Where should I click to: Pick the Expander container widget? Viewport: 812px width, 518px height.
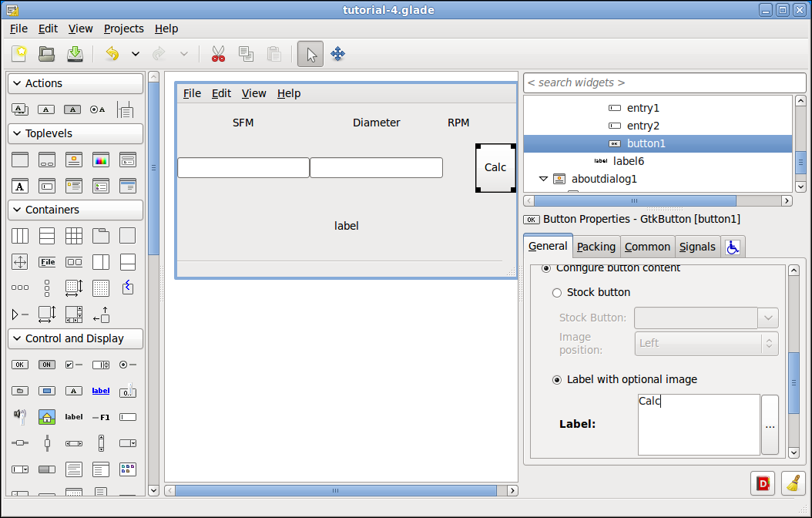tap(20, 314)
